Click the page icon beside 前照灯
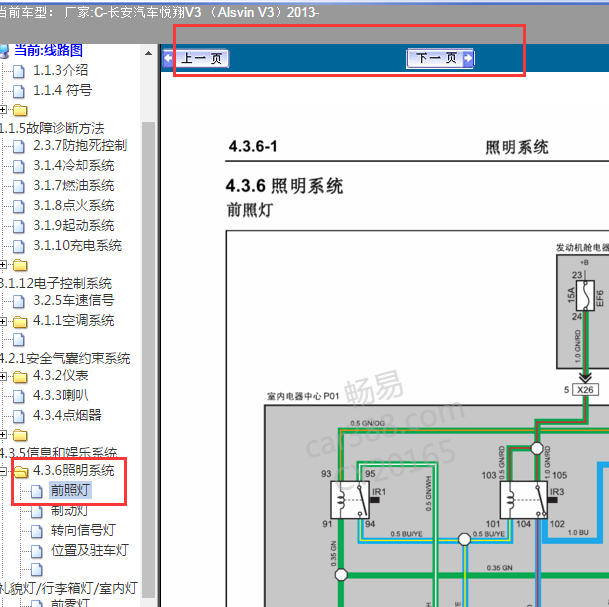The image size is (609, 607). (37, 491)
